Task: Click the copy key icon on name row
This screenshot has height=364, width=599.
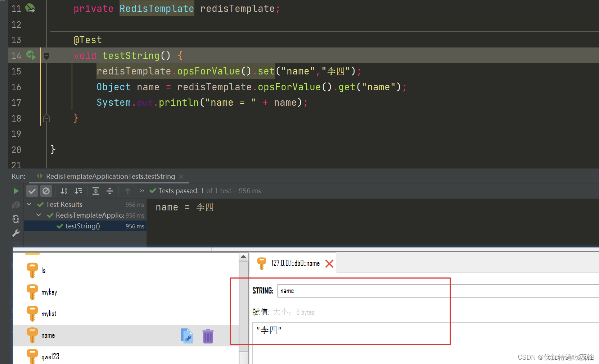Action: pos(187,336)
